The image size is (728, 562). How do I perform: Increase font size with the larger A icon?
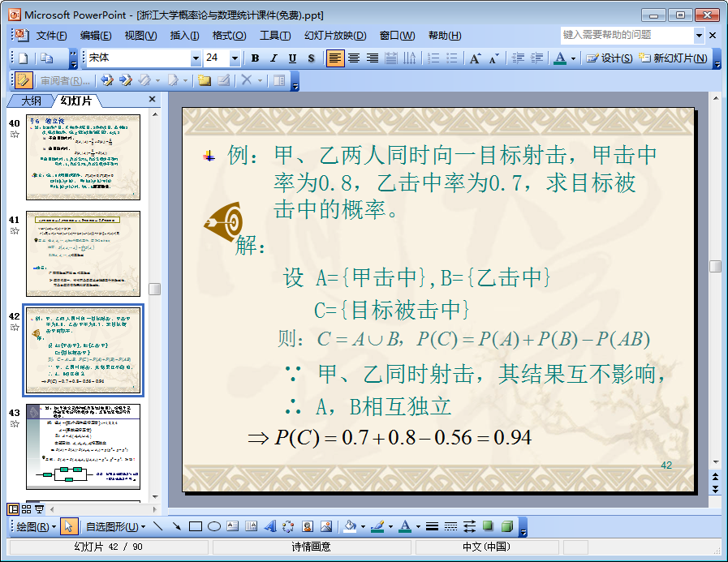[476, 58]
